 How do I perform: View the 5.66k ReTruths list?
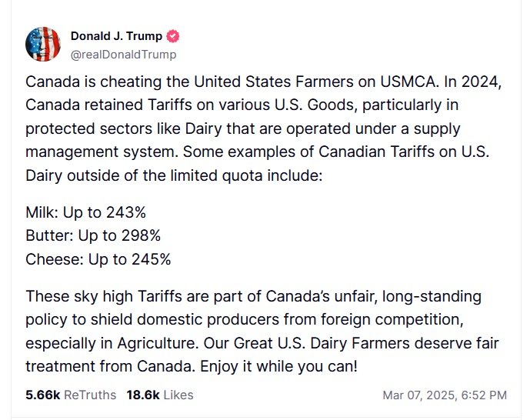(71, 395)
